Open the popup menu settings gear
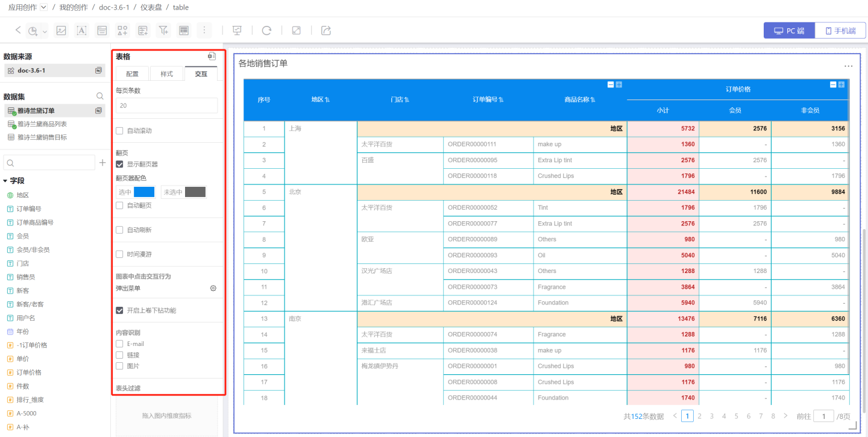Viewport: 868px width, 437px height. pyautogui.click(x=213, y=289)
